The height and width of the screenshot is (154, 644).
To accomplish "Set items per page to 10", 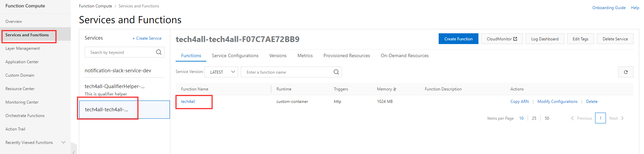I will point(521,118).
